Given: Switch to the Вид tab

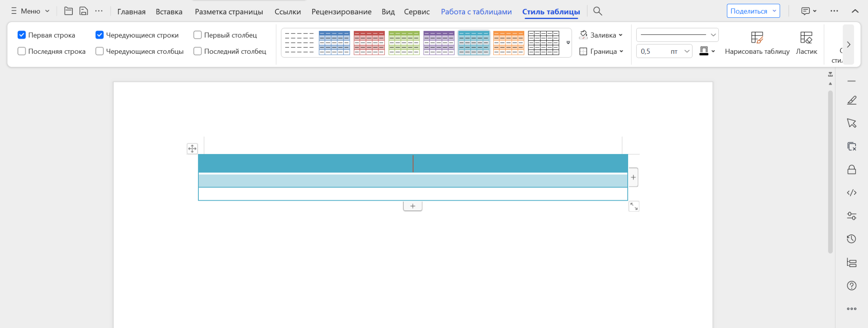Looking at the screenshot, I should click(x=388, y=12).
